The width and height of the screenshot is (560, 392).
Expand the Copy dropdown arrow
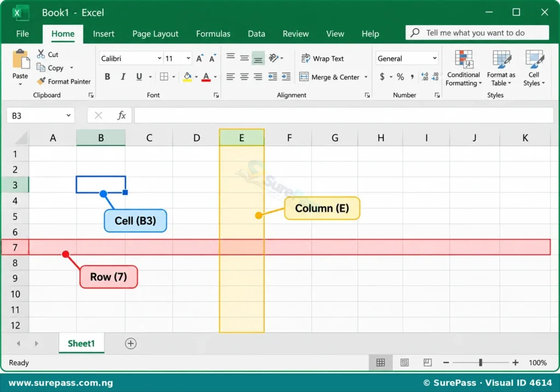coord(72,67)
